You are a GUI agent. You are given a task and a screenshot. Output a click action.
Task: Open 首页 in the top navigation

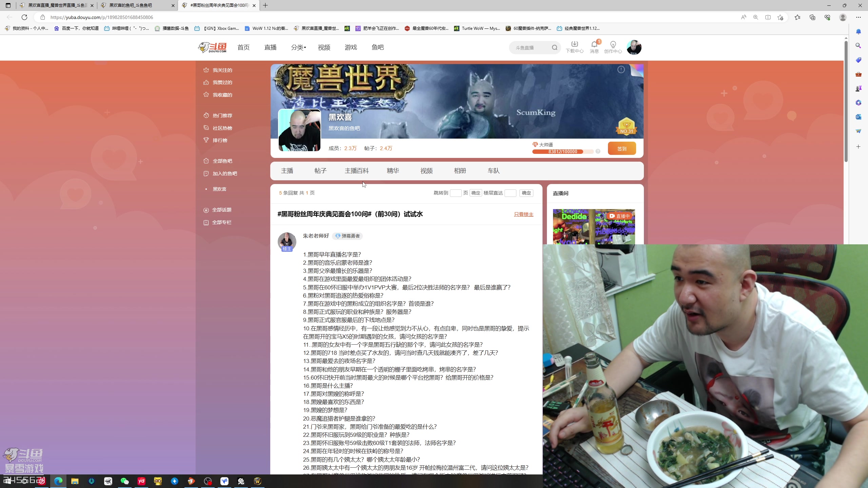(243, 47)
